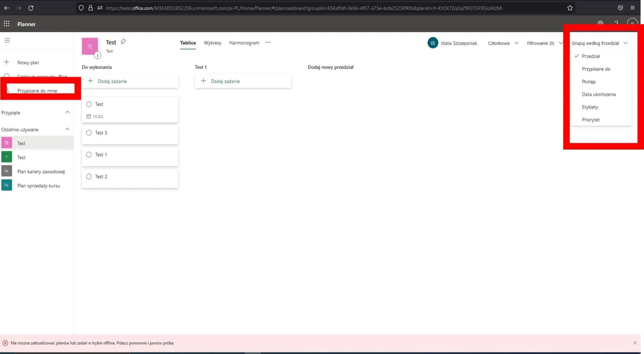Image resolution: width=644 pixels, height=354 pixels.
Task: Open plan info icon on Test tile
Action: [x=97, y=55]
